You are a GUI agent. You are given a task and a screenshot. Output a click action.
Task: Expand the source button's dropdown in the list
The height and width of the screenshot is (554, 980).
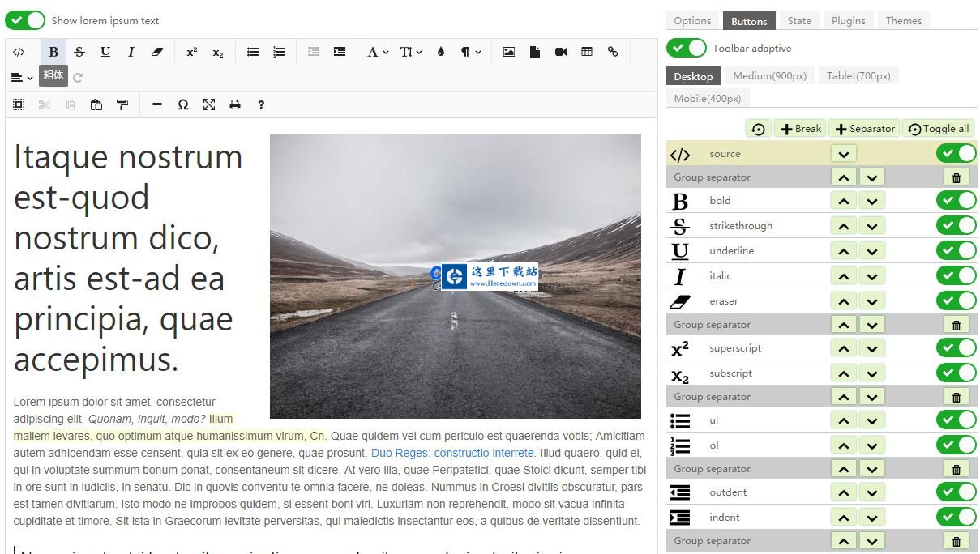(843, 153)
